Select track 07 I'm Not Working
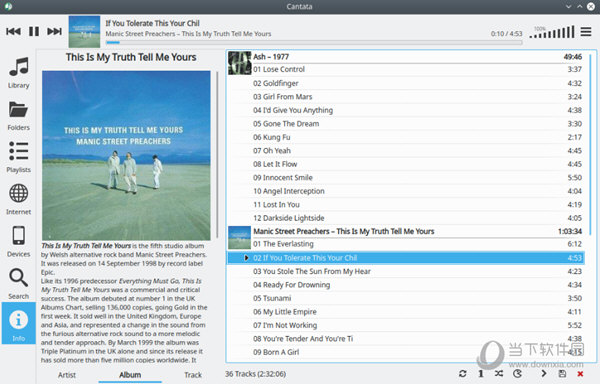Screen dimensions: 600x384 tap(406, 325)
